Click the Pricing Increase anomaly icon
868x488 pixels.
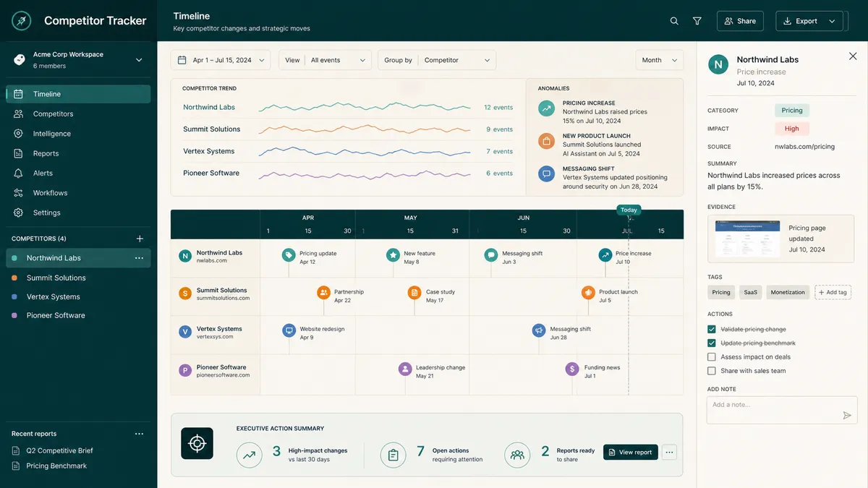(546, 108)
